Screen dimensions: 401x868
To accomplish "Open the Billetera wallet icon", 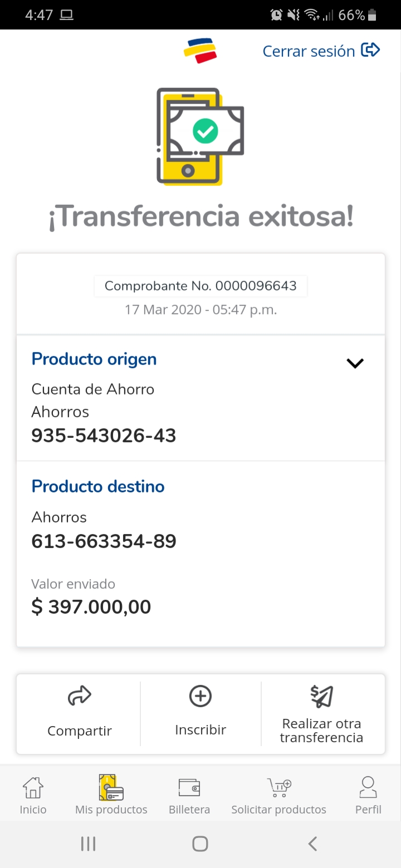I will click(189, 787).
